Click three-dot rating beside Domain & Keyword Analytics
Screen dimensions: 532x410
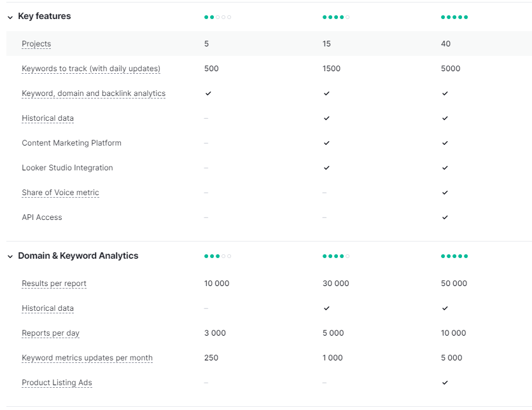tap(218, 256)
